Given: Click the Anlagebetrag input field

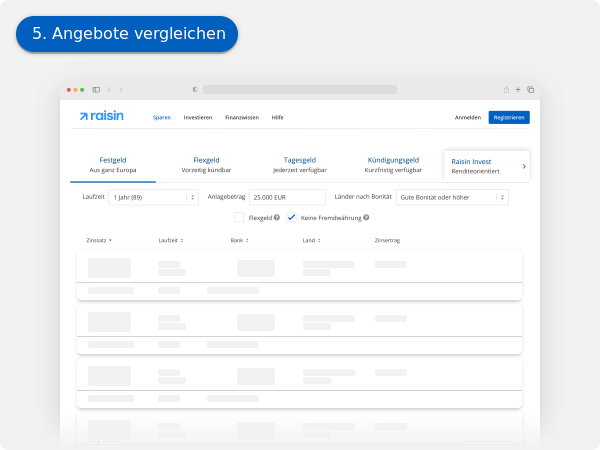Looking at the screenshot, I should click(x=287, y=197).
